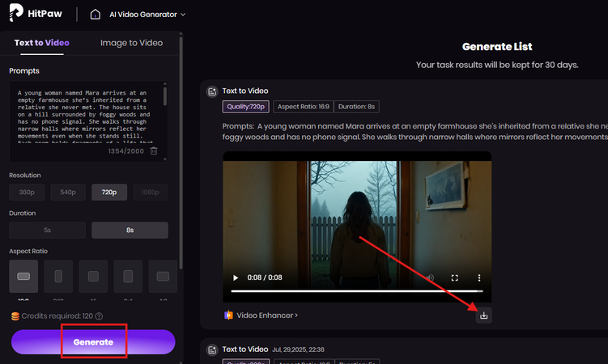Seek on the video progress bar
This screenshot has width=608, height=364.
[357, 291]
